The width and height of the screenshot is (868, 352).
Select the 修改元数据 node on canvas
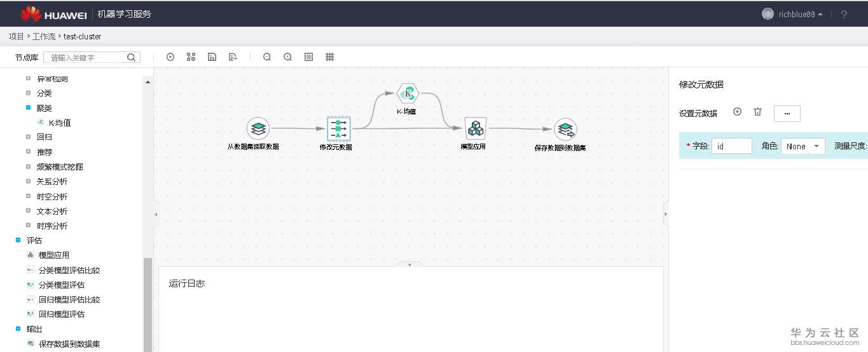coord(338,128)
